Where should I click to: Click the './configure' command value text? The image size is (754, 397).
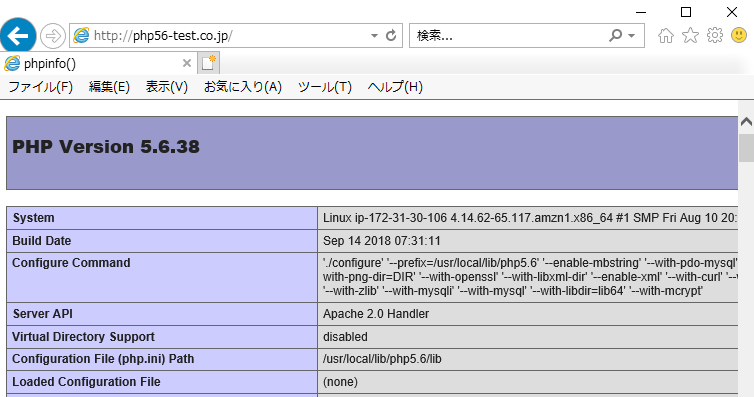529,277
